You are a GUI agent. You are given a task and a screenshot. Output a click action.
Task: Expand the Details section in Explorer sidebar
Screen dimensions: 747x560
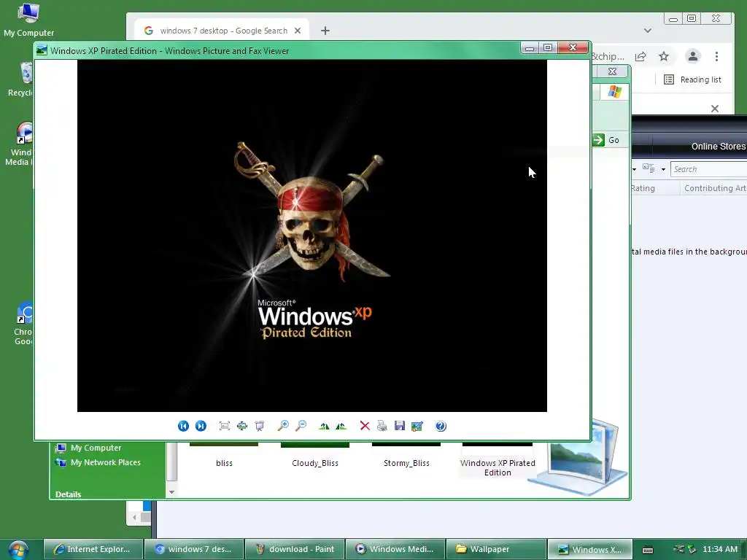tap(68, 494)
